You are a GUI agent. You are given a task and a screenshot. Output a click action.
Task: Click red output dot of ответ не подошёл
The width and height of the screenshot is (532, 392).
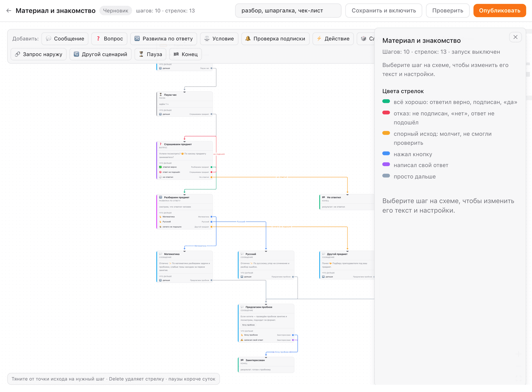[211, 172]
